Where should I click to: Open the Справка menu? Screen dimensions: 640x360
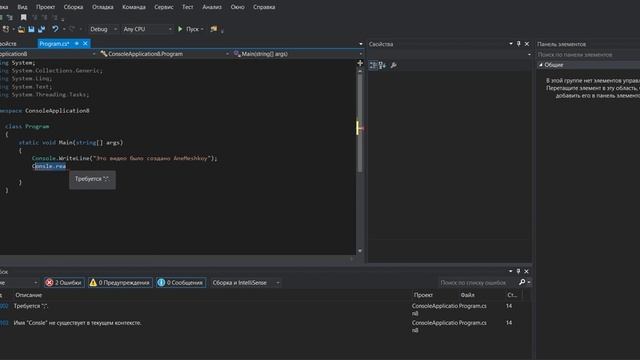point(264,7)
